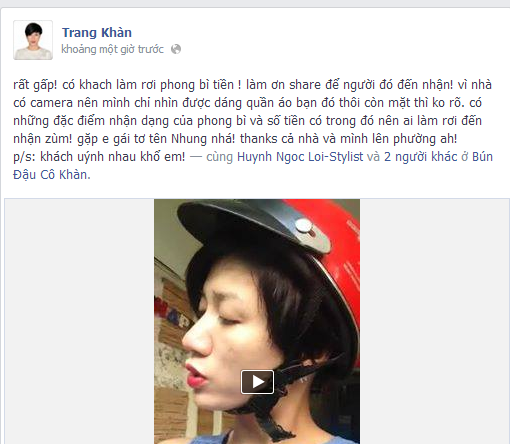Show the '2 người khác' tagged list

[421, 157]
